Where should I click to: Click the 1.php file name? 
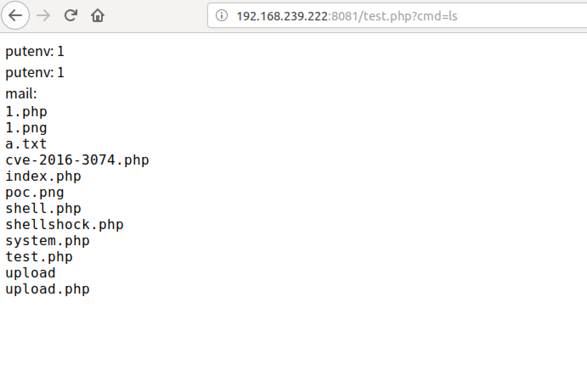pos(26,112)
